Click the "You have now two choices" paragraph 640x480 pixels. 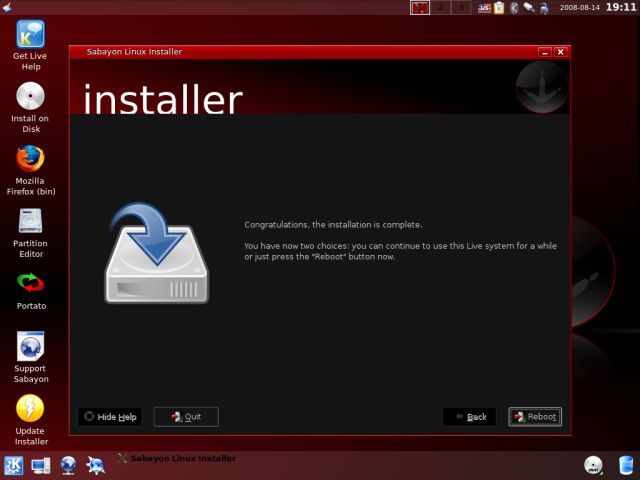[x=400, y=251]
